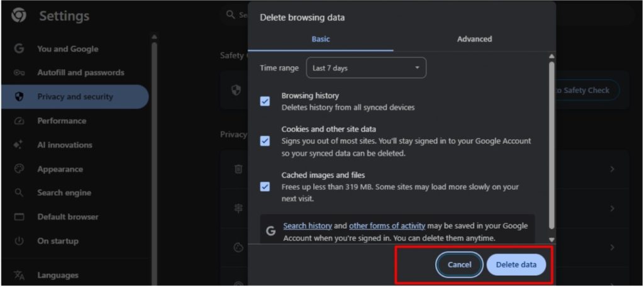
Task: Open the Time range dropdown
Action: point(366,68)
